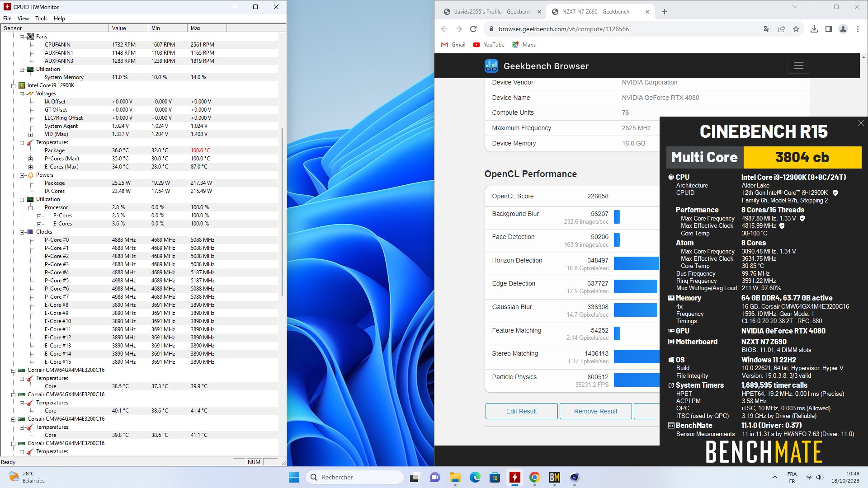The width and height of the screenshot is (868, 488).
Task: Close the NZXT N7 Z690 browser tab
Action: (647, 12)
